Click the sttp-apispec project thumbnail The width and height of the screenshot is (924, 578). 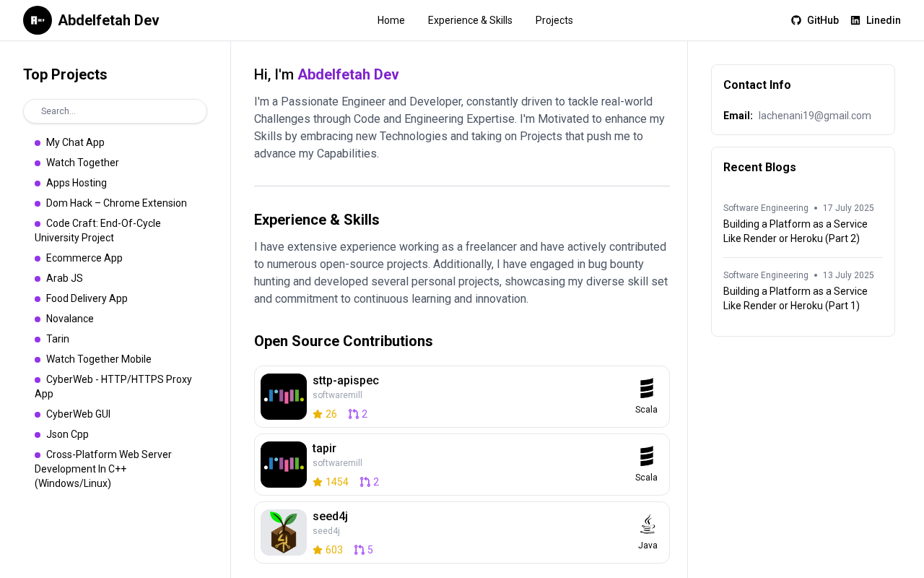coord(284,397)
